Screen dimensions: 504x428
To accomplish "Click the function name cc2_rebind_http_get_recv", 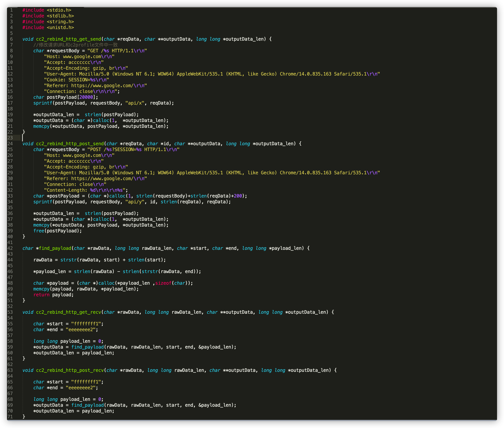I will [68, 312].
